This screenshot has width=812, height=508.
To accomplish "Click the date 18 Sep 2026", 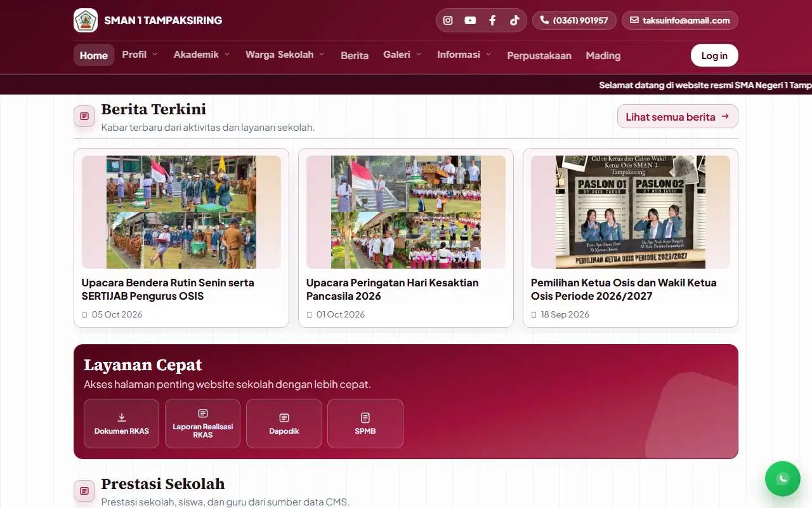I will point(565,314).
